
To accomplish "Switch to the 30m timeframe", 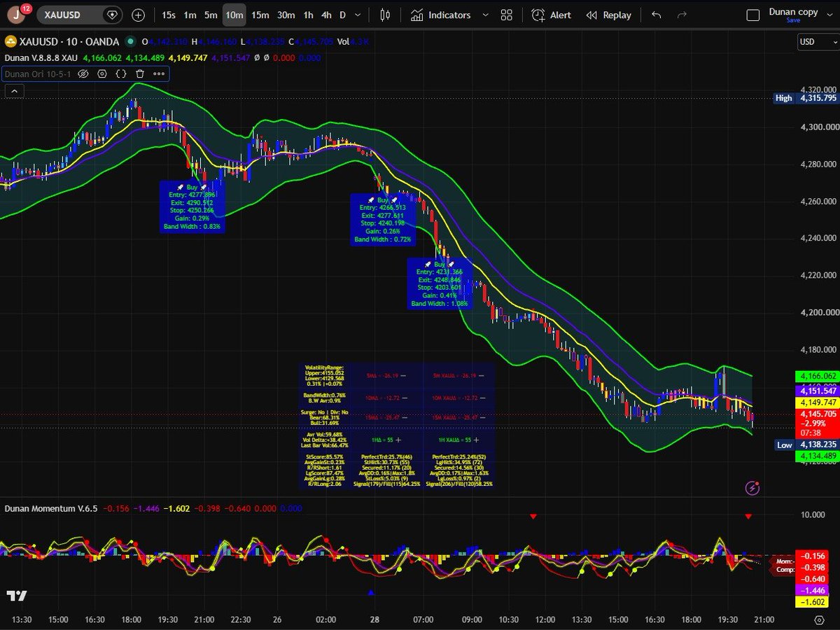I will click(x=286, y=15).
